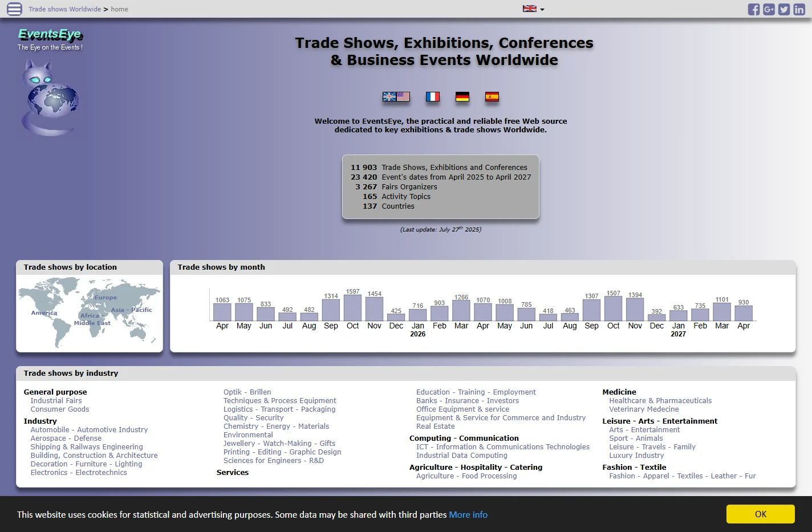The width and height of the screenshot is (812, 532).
Task: Click the Dec 425 bar in chart
Action: pos(396,318)
